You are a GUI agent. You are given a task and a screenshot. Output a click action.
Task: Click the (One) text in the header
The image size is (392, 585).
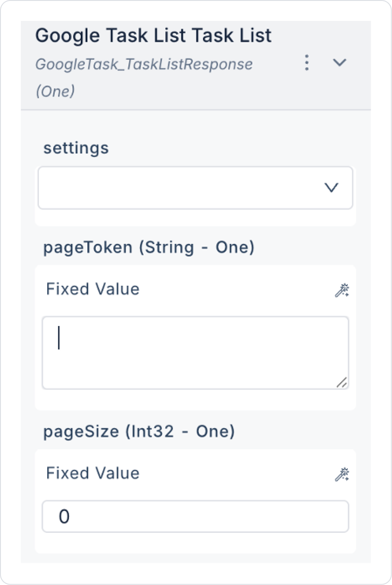[55, 91]
